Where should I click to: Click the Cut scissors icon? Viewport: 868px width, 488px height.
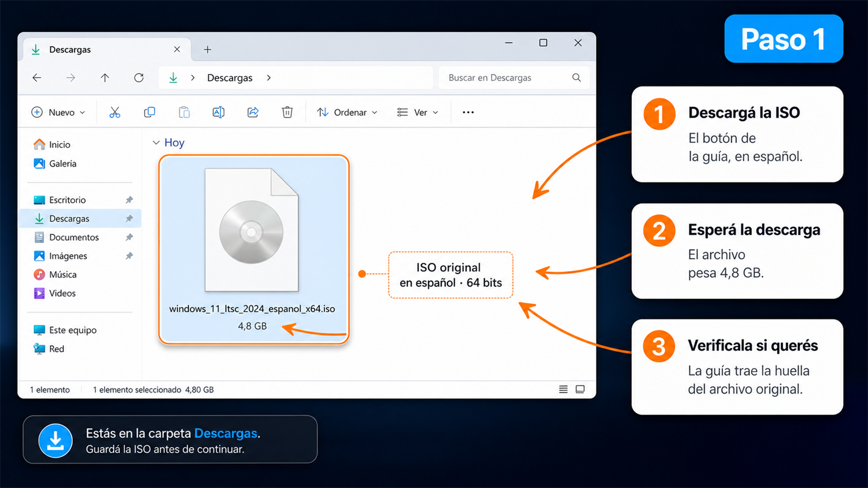(115, 112)
